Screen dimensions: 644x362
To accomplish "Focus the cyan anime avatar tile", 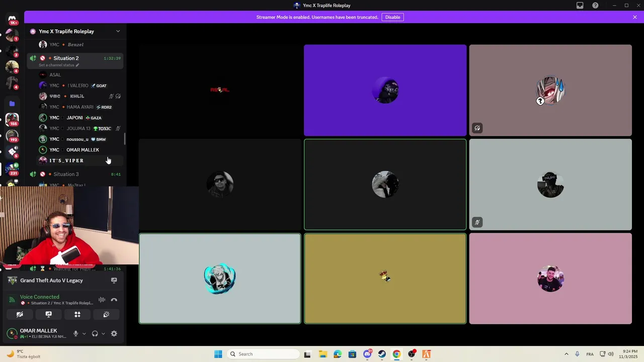I will click(x=220, y=279).
